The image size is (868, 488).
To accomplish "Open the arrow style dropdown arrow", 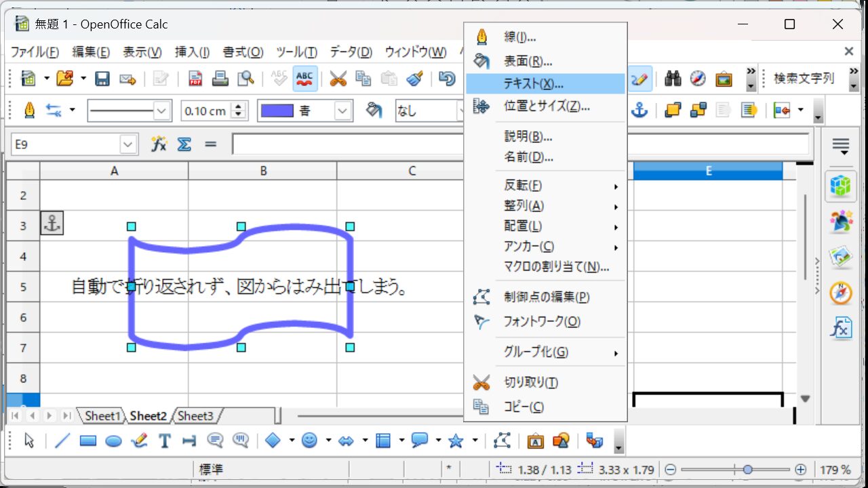I will [72, 110].
